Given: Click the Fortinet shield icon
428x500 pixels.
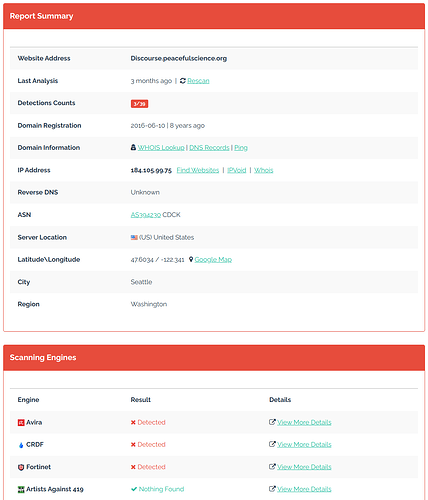Looking at the screenshot, I should [21, 467].
